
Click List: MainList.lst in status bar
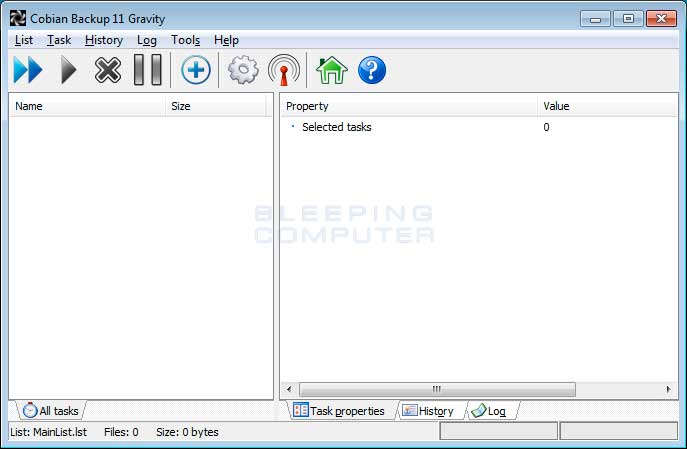49,432
